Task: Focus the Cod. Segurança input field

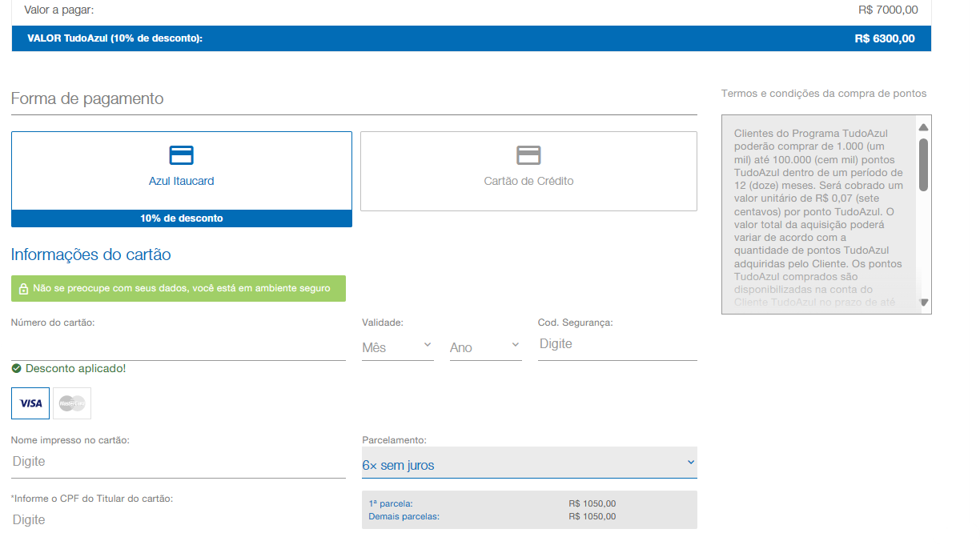Action: click(x=617, y=344)
